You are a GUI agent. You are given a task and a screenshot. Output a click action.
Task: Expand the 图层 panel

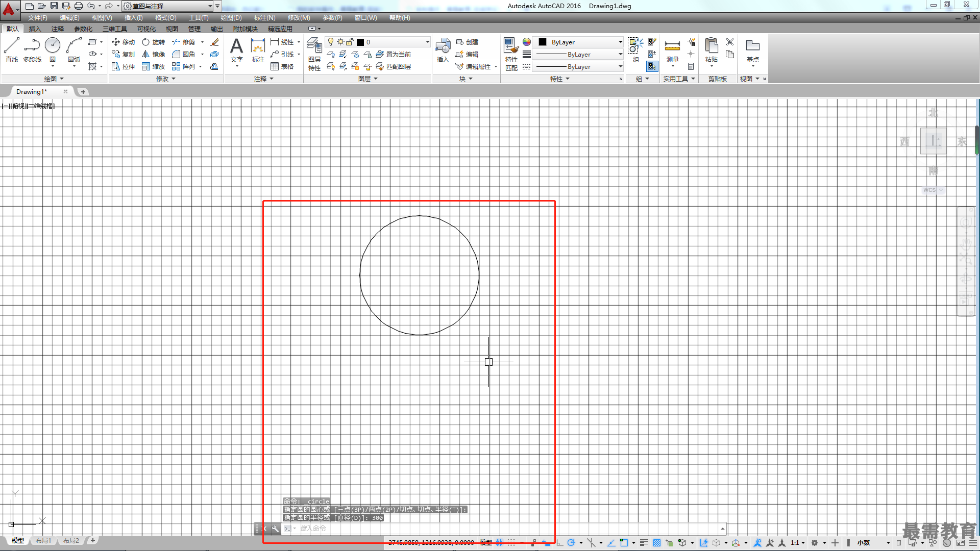click(x=368, y=79)
